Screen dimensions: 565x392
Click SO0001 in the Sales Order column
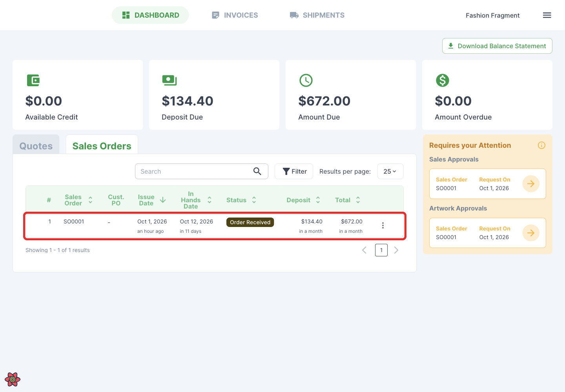(x=74, y=221)
